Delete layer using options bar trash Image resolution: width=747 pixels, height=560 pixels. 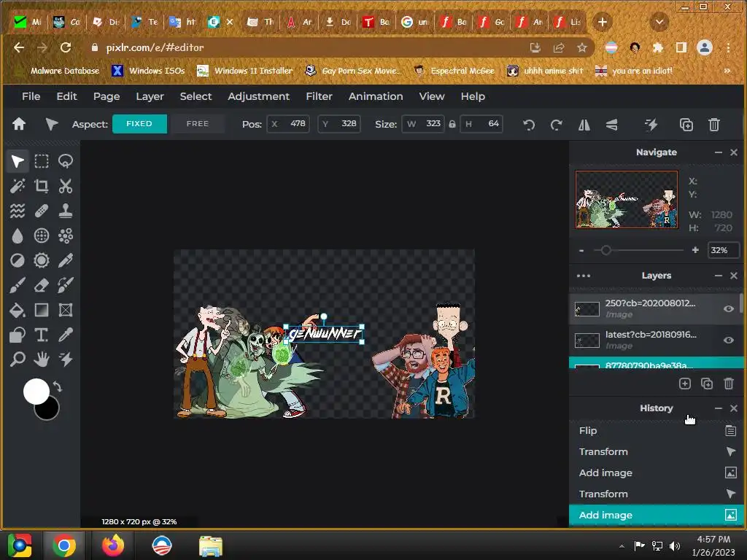click(713, 125)
